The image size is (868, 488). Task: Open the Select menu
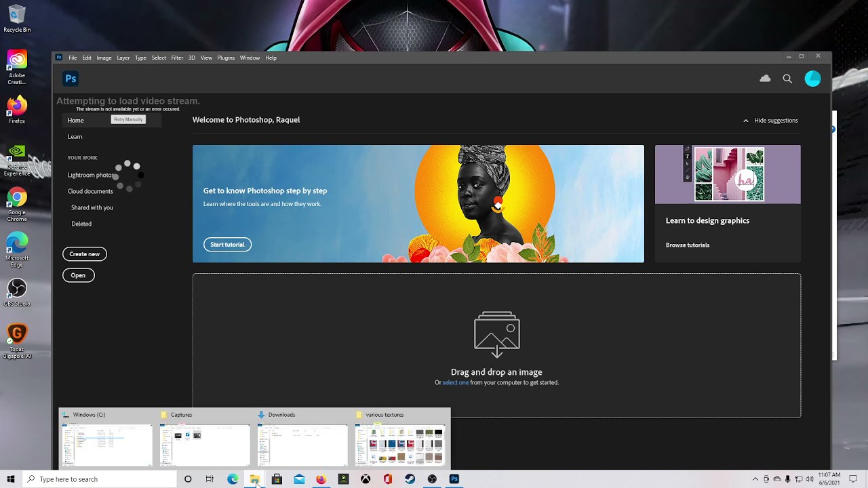(159, 58)
